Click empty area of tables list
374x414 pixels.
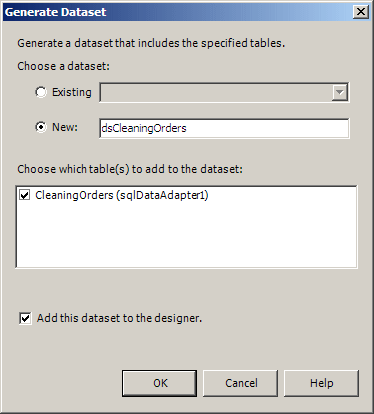[187, 237]
